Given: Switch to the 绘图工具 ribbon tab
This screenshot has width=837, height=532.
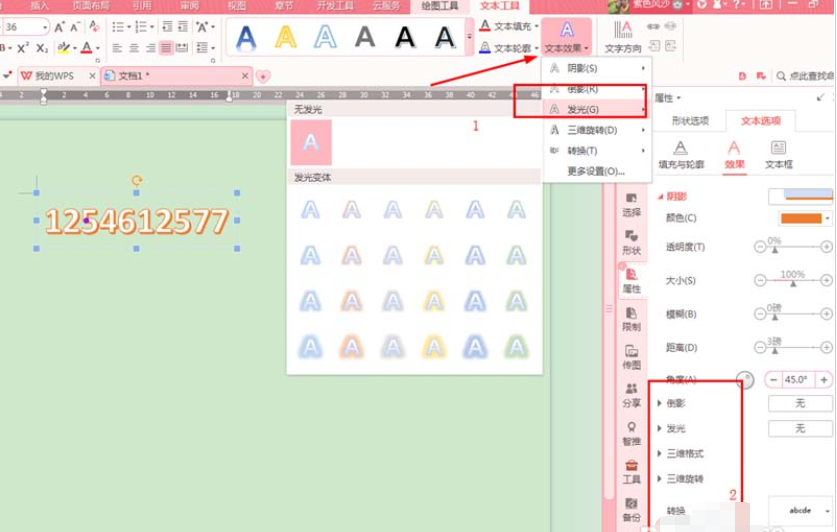Looking at the screenshot, I should 440,6.
